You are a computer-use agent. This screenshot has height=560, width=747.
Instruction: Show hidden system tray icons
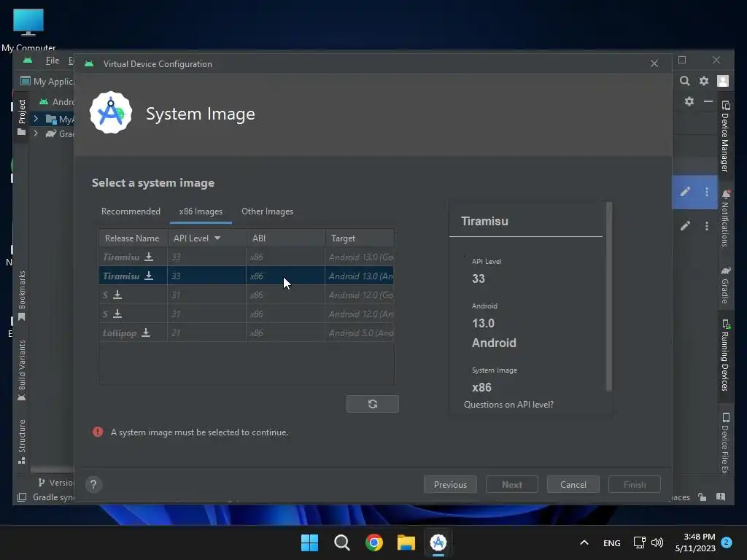[584, 542]
